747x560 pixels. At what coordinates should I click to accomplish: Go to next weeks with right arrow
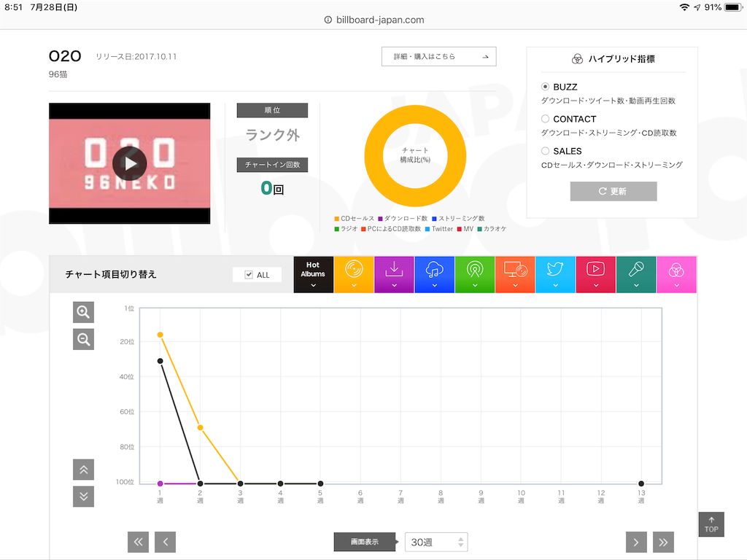[636, 542]
